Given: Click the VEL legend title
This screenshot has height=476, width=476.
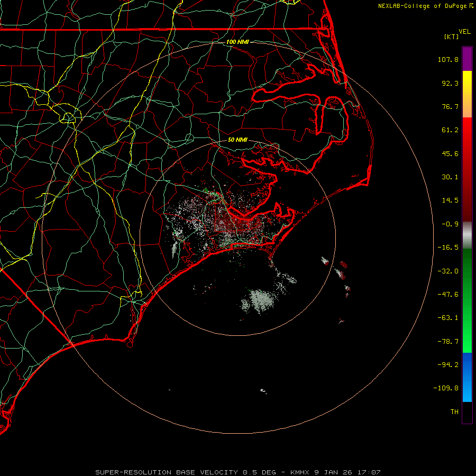Looking at the screenshot, I should [464, 31].
